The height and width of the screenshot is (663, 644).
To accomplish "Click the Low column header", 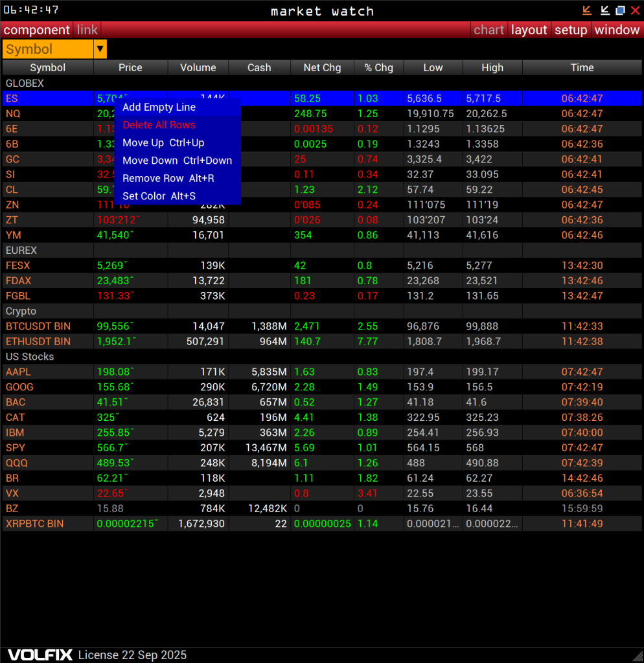I will [433, 67].
